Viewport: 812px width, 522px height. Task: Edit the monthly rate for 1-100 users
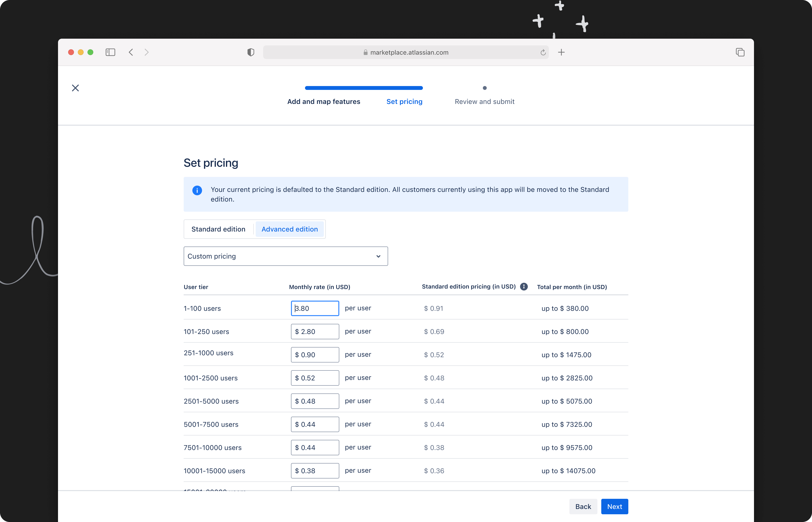[x=315, y=308]
